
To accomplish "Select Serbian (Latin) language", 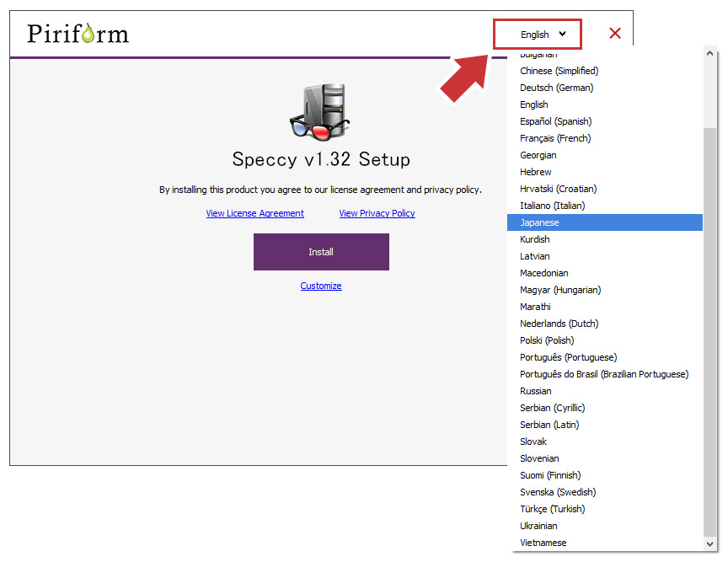I will [605, 425].
